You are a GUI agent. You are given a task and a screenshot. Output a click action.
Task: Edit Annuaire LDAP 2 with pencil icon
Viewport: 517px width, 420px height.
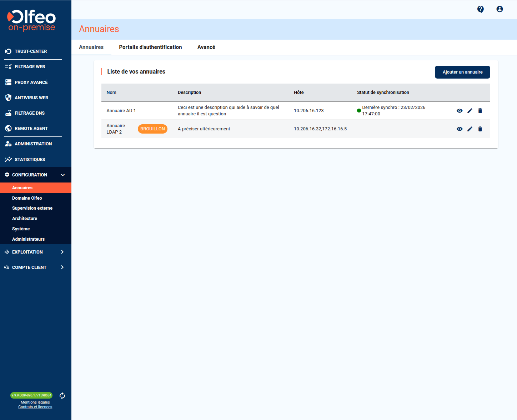[470, 129]
